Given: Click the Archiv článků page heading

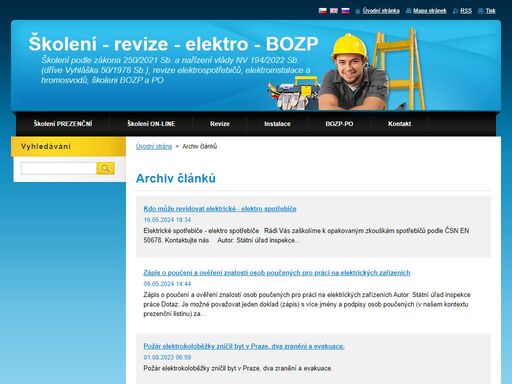Looking at the screenshot, I should [x=176, y=178].
